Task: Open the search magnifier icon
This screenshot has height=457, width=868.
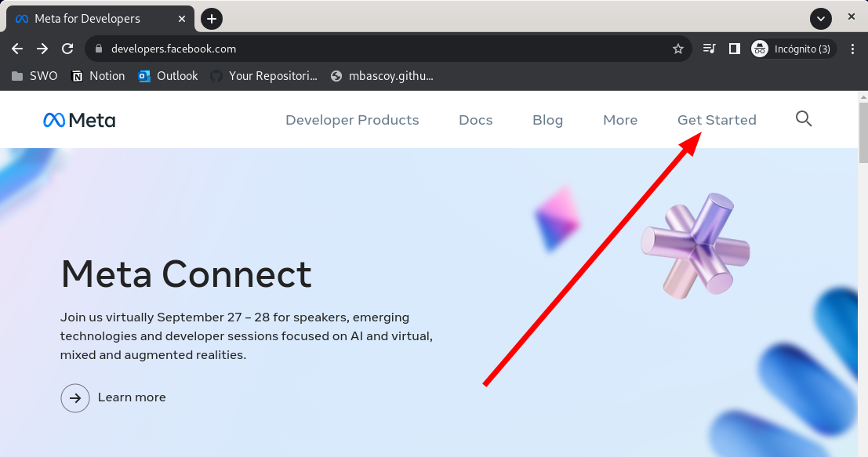Action: [804, 119]
